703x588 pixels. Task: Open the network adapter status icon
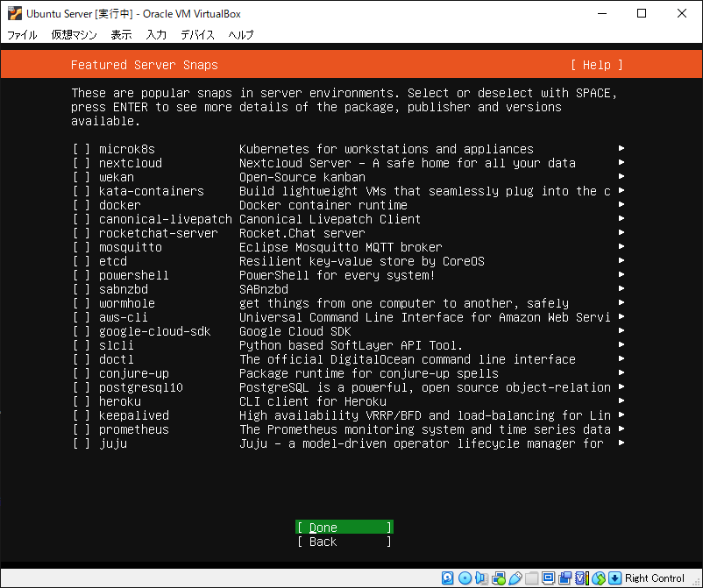(499, 578)
